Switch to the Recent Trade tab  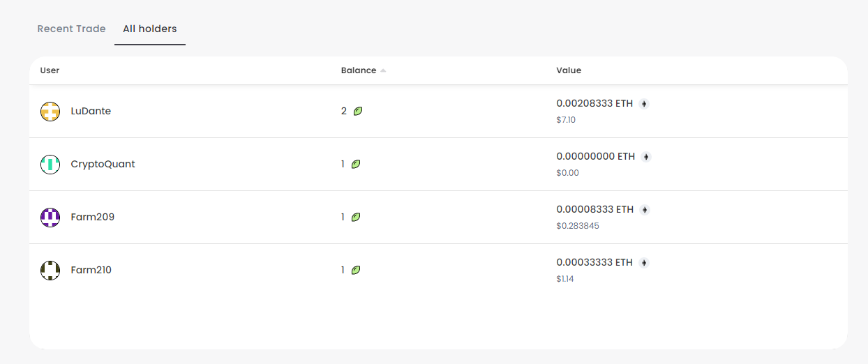click(x=71, y=29)
